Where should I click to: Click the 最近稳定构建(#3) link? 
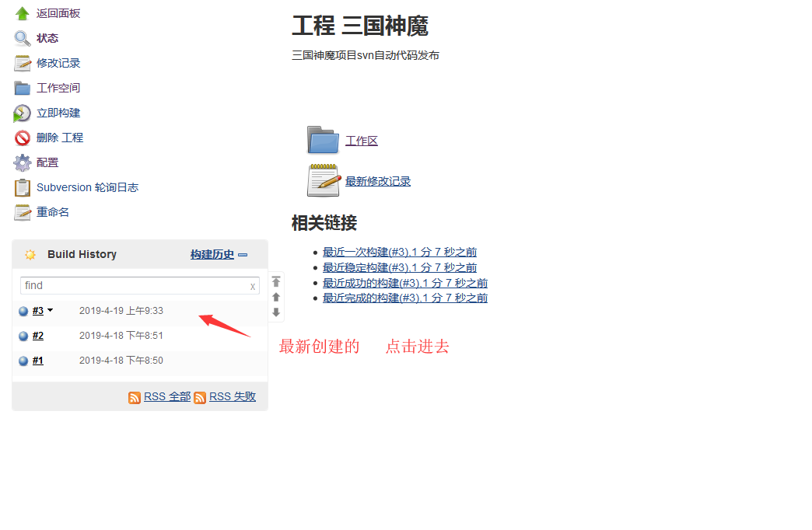[x=399, y=267]
